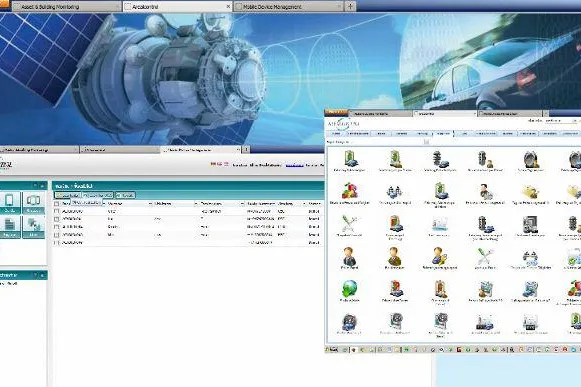Switch to Mobile Device Management tab at top
Viewport: 581px width, 387px height.
click(x=288, y=7)
